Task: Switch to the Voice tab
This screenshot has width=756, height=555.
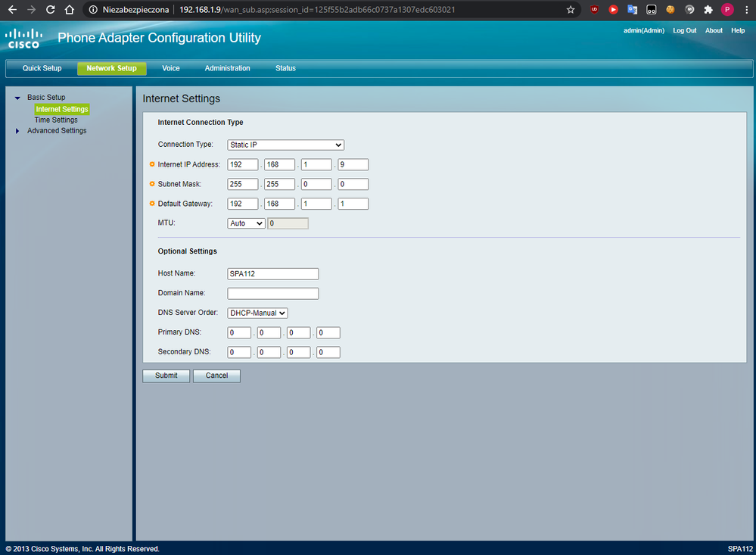Action: coord(171,68)
